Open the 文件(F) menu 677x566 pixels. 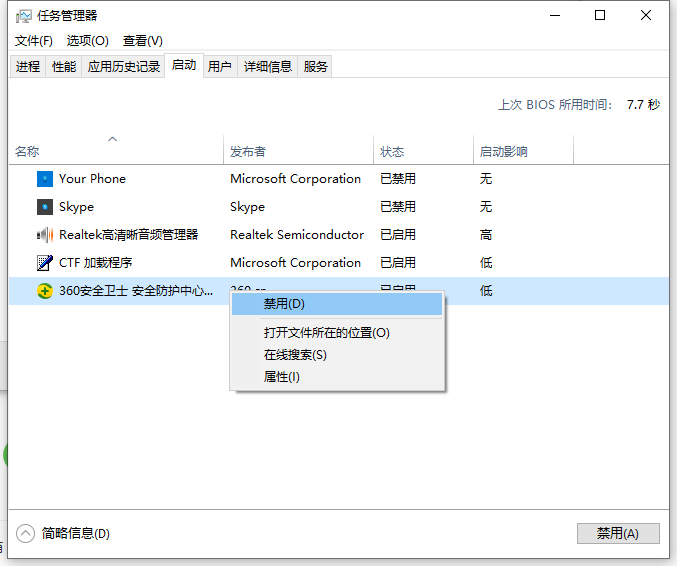34,41
